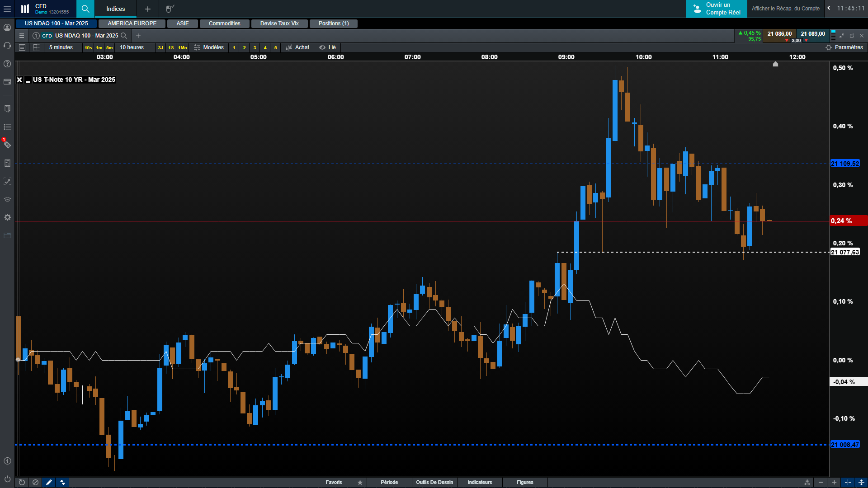
Task: Click Ouvrir un Compte Réel button
Action: (x=717, y=9)
